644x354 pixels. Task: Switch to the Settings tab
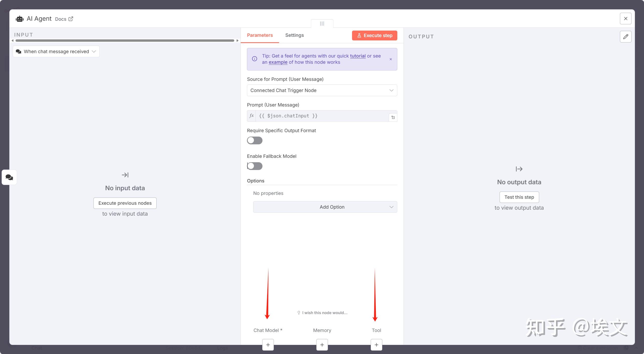point(294,35)
